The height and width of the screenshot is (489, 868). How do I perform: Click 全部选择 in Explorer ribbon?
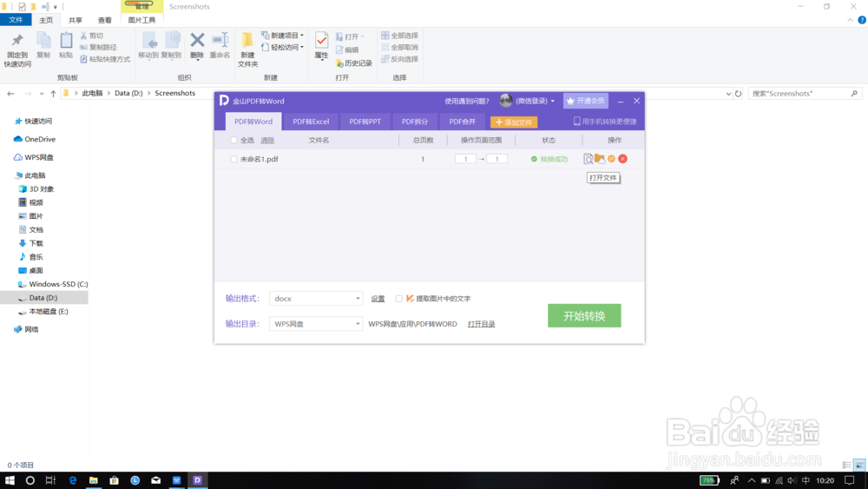pos(399,36)
